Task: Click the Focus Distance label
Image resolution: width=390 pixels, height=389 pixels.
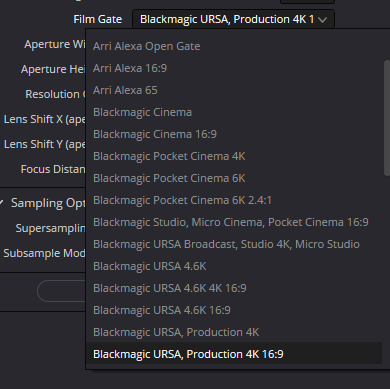Action: 53,169
